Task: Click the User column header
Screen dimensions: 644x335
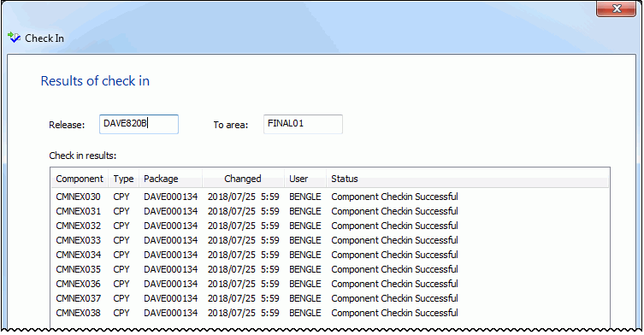Action: coord(305,179)
